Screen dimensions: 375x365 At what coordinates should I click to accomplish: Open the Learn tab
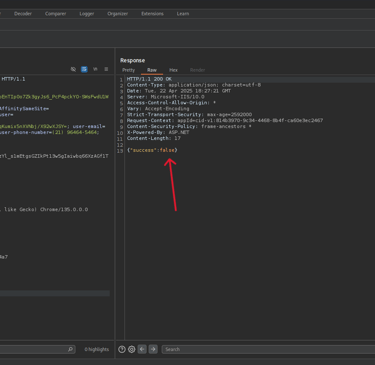[183, 14]
